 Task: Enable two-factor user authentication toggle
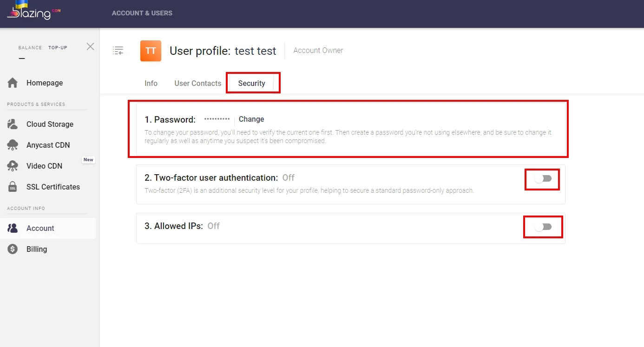(x=543, y=179)
